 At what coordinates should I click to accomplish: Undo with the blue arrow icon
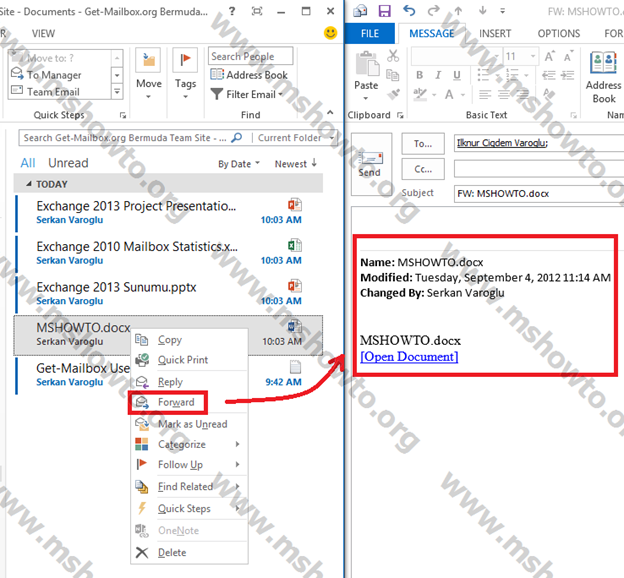(409, 10)
